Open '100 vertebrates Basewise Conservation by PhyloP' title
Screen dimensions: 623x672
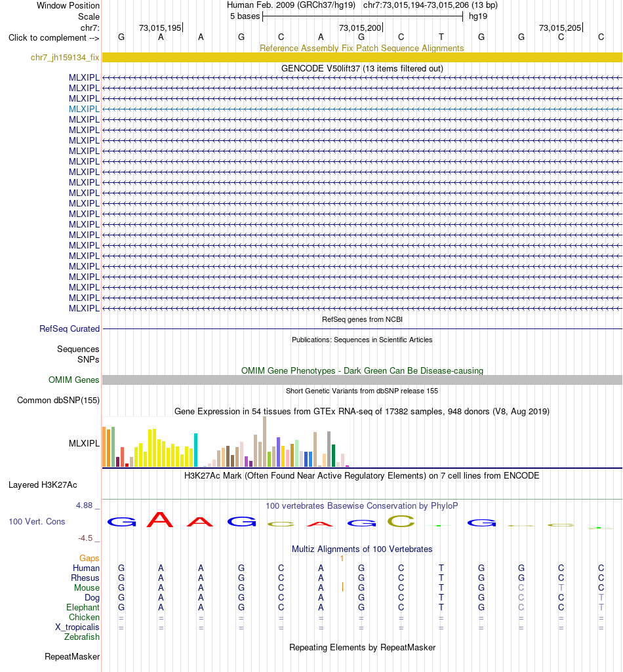point(362,505)
